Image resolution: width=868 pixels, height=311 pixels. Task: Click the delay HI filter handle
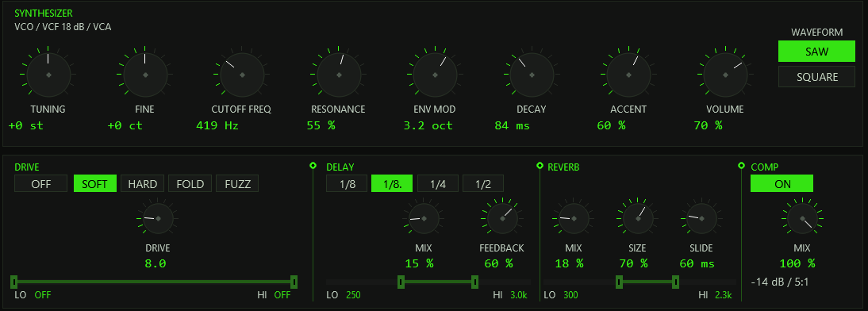pos(474,282)
